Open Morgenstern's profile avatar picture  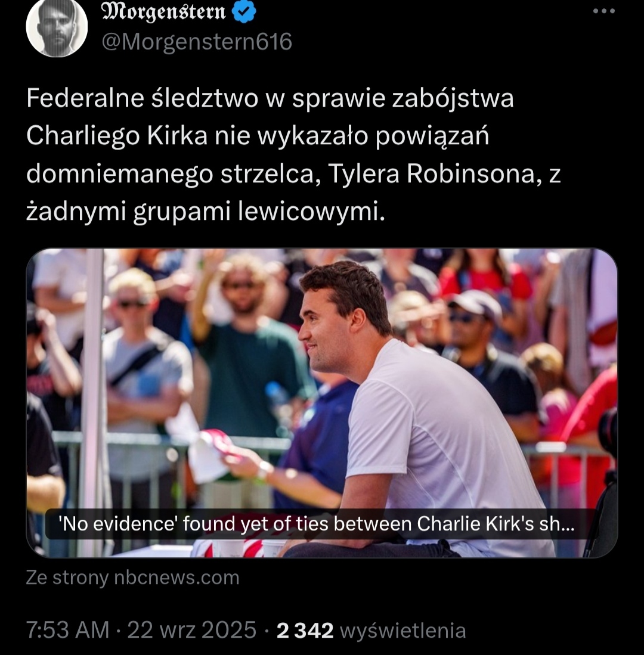click(x=57, y=27)
